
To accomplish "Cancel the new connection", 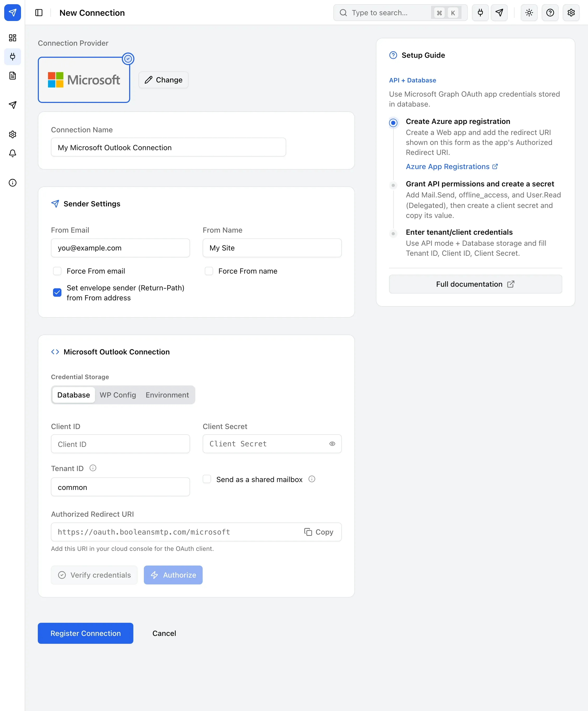I will click(164, 633).
